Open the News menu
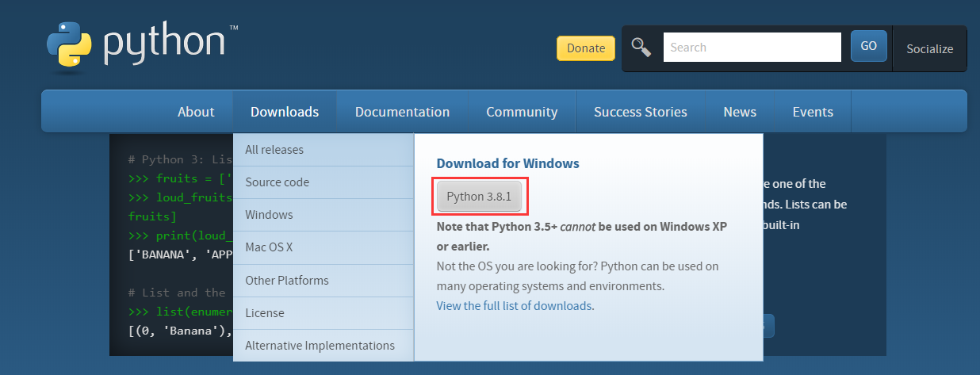 click(739, 112)
